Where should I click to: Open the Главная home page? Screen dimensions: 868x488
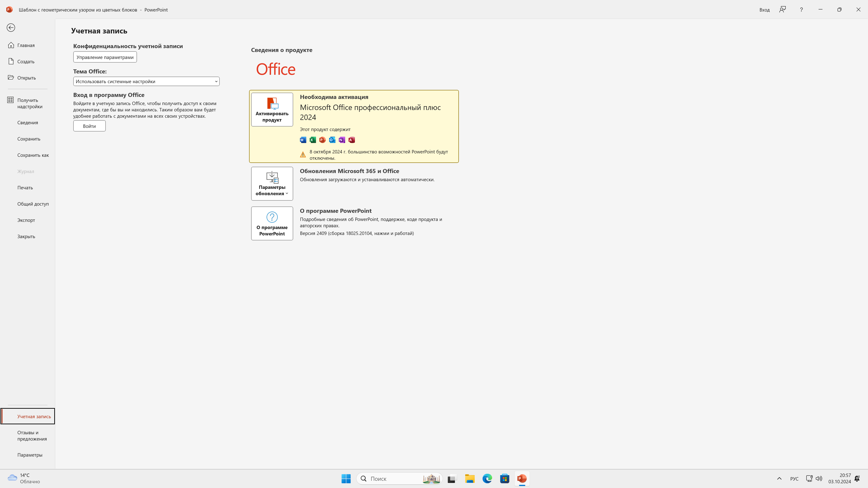coord(28,45)
